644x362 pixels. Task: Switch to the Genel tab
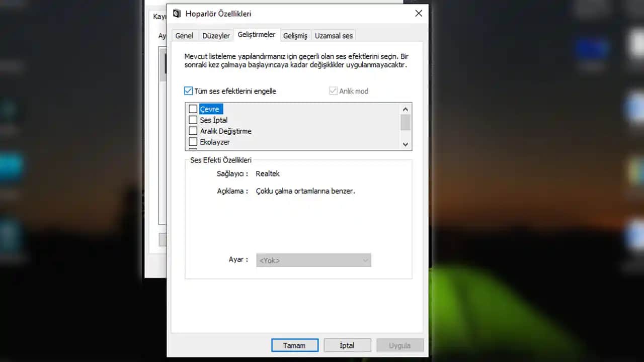coord(184,35)
